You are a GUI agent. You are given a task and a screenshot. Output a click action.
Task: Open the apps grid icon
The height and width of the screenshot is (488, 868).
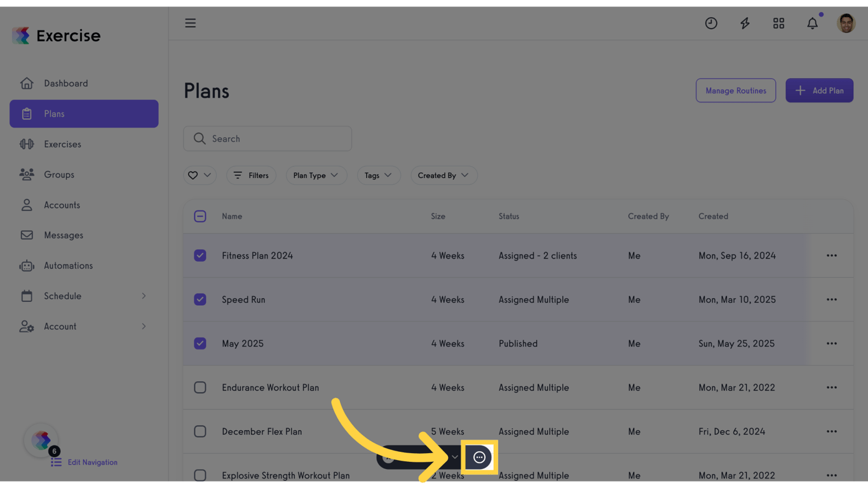[778, 24]
